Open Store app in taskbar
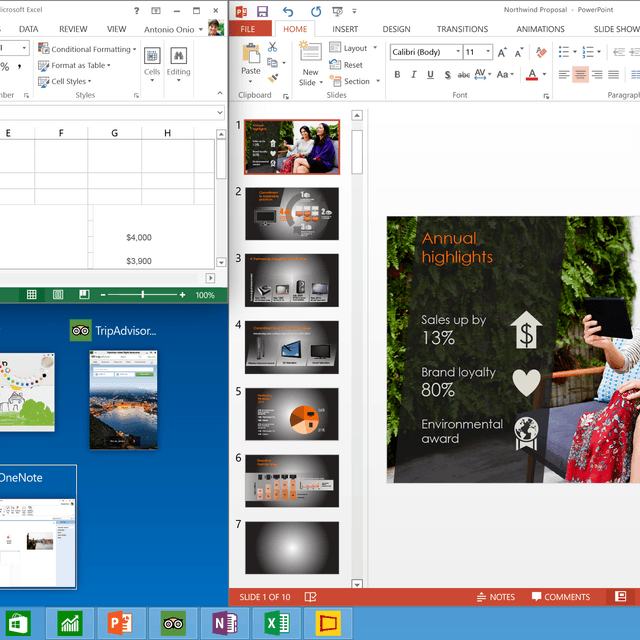Screen dimensions: 640x640 (18, 623)
